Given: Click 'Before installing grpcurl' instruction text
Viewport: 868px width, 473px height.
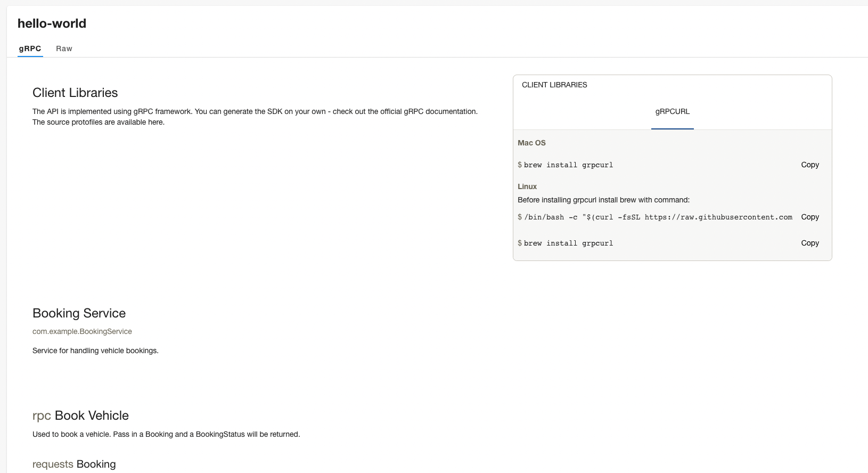Looking at the screenshot, I should (603, 200).
